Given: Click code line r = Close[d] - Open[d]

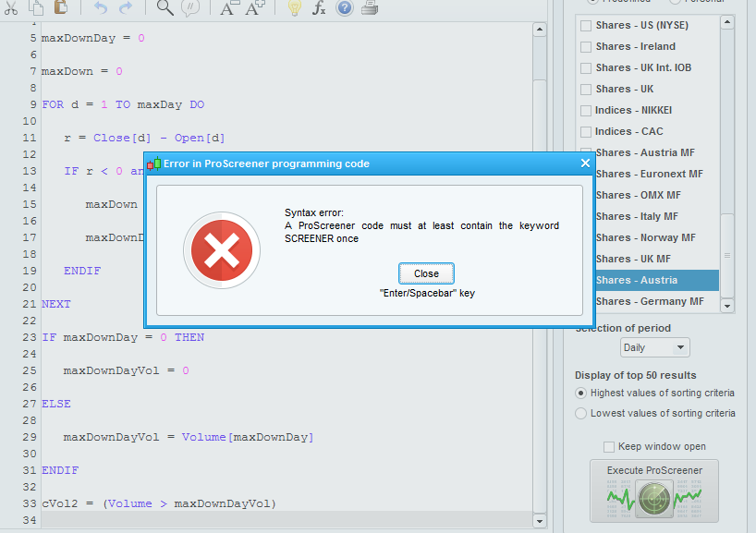Looking at the screenshot, I should 144,138.
